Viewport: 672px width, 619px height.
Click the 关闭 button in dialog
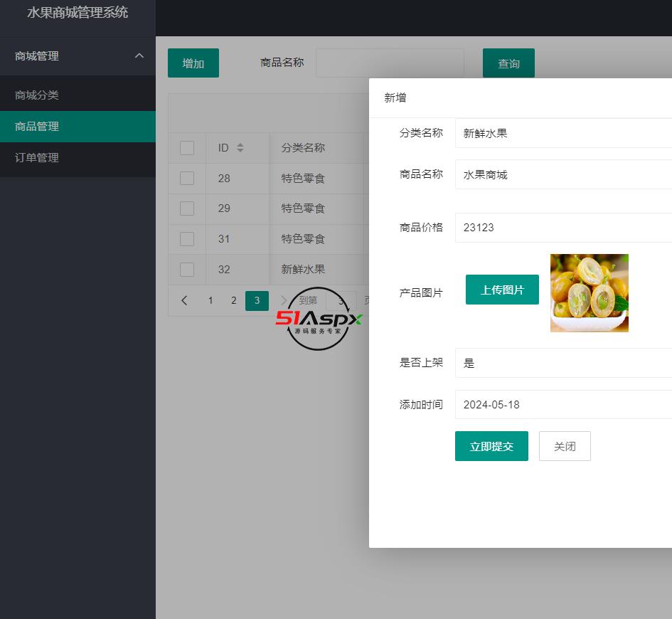[x=565, y=446]
